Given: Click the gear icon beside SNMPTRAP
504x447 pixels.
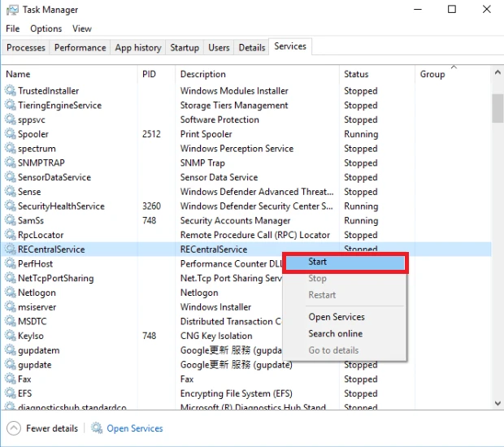Looking at the screenshot, I should pyautogui.click(x=11, y=163).
